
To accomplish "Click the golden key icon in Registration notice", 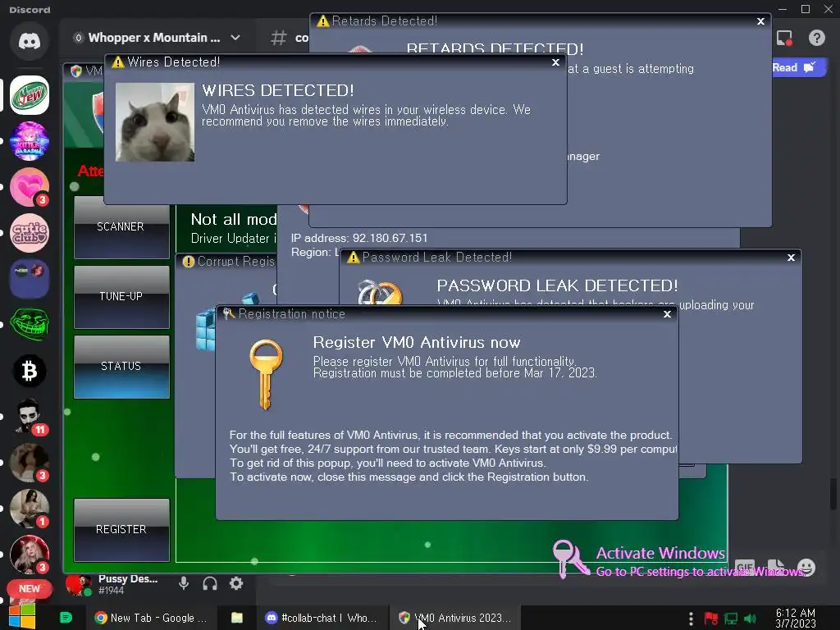I will (x=266, y=374).
